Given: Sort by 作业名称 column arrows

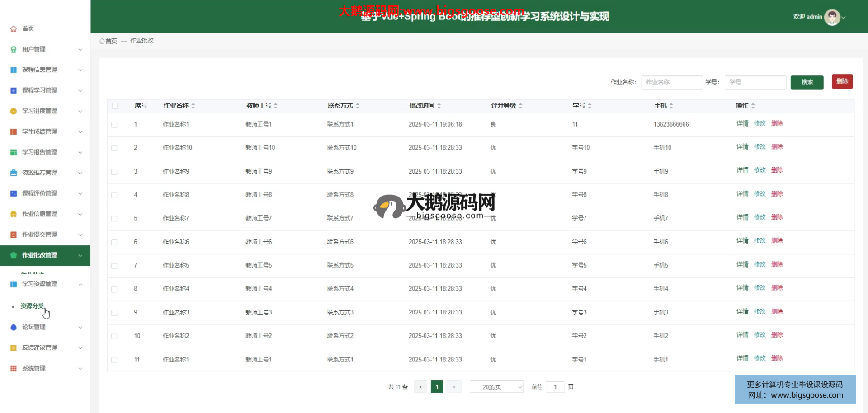Looking at the screenshot, I should coord(193,106).
